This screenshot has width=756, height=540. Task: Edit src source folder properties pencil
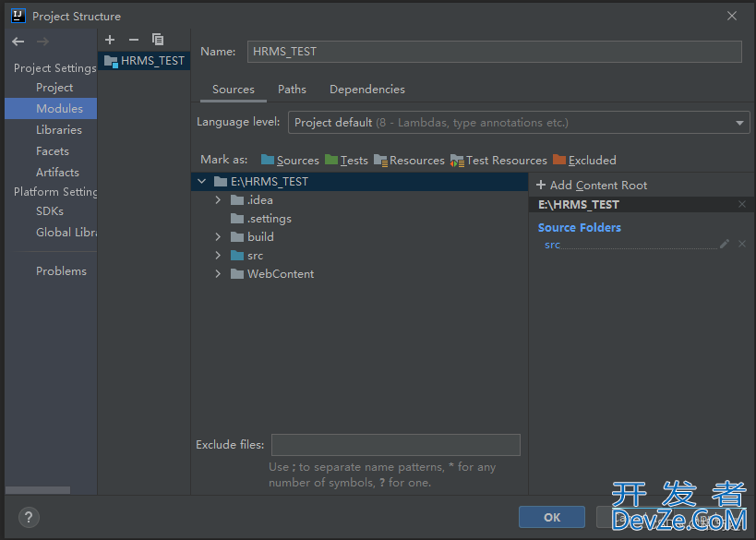(x=725, y=244)
